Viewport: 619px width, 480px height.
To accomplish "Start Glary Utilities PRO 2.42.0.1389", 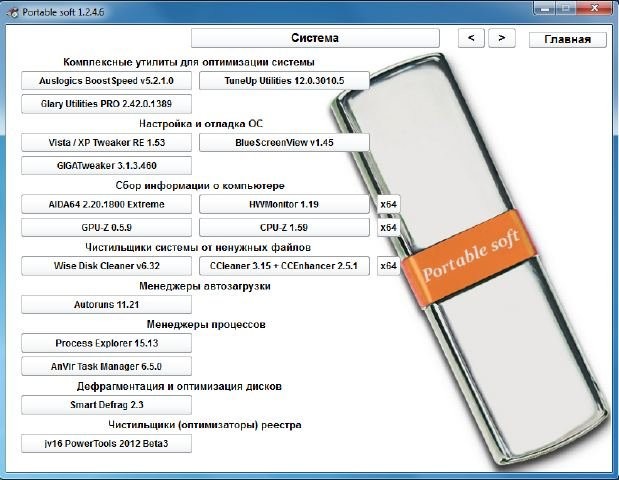I will tap(106, 104).
